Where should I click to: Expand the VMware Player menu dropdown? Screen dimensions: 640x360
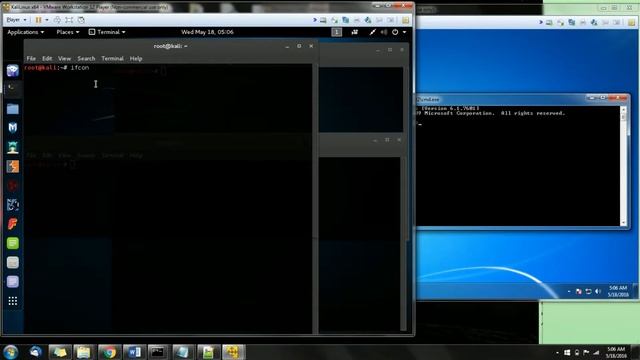pyautogui.click(x=16, y=20)
